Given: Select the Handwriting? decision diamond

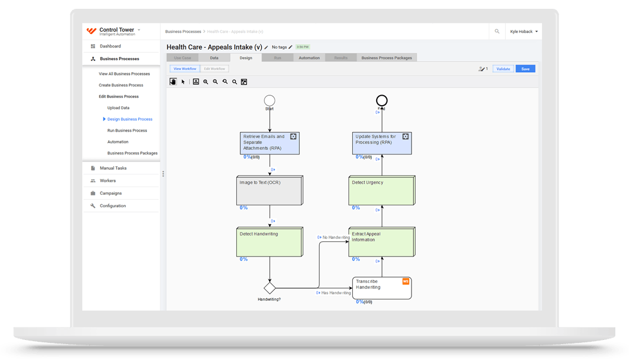Looking at the screenshot, I should 270,288.
